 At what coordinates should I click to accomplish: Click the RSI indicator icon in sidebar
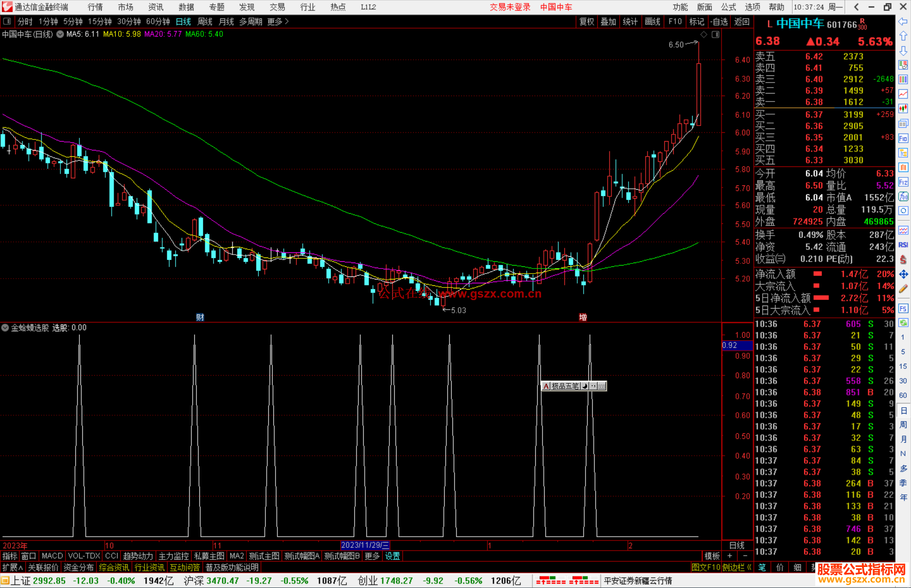(x=903, y=245)
